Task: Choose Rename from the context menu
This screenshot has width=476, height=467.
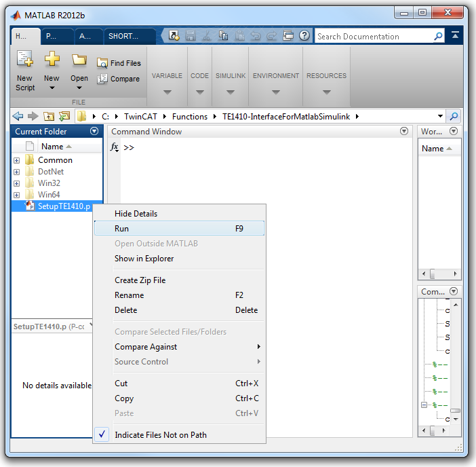Action: (179, 295)
